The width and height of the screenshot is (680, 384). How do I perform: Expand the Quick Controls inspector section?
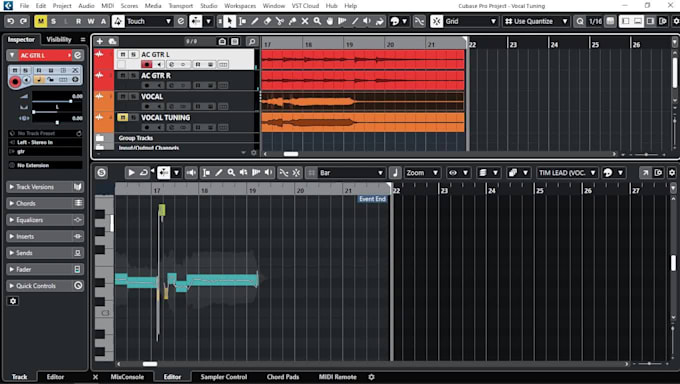[x=45, y=286]
